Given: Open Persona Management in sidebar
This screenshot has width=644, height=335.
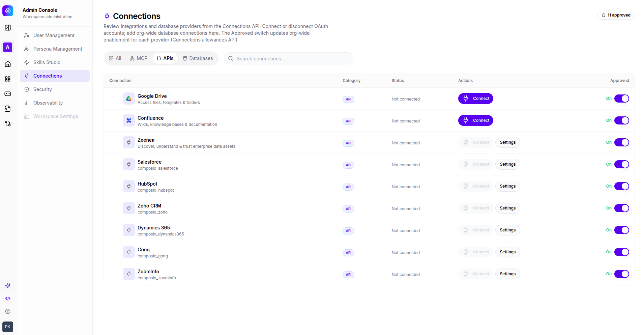Looking at the screenshot, I should coord(55,49).
